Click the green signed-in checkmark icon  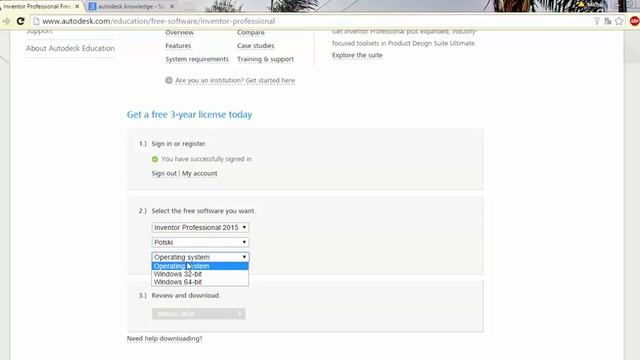pyautogui.click(x=155, y=159)
